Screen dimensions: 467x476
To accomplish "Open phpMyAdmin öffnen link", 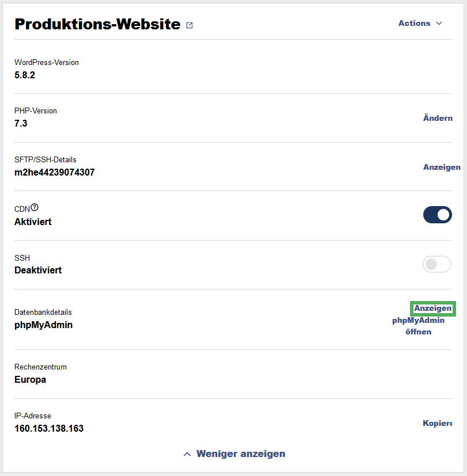I will pos(418,326).
